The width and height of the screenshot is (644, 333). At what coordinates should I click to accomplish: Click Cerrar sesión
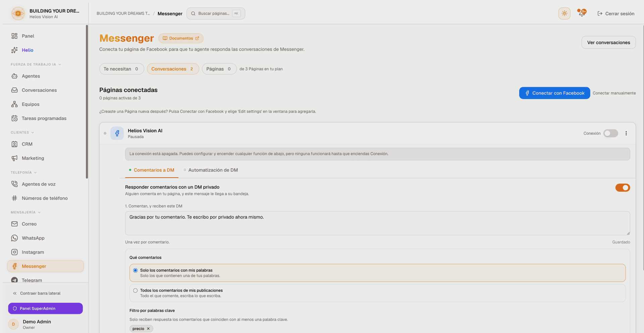tap(616, 14)
